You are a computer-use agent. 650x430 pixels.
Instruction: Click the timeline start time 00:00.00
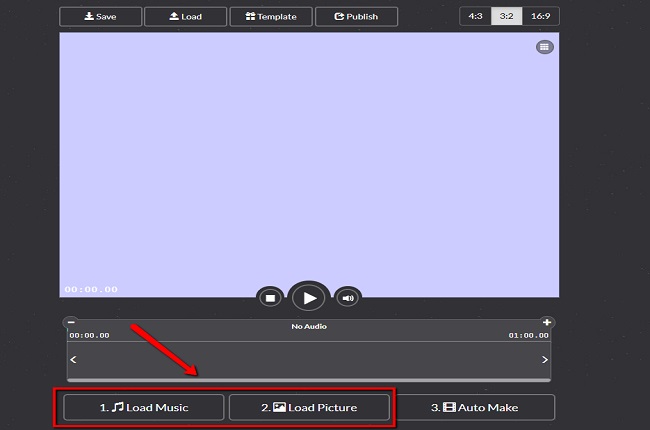(90, 335)
